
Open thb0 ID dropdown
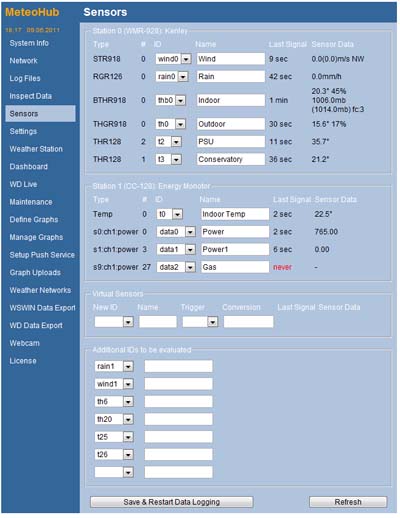coord(170,100)
